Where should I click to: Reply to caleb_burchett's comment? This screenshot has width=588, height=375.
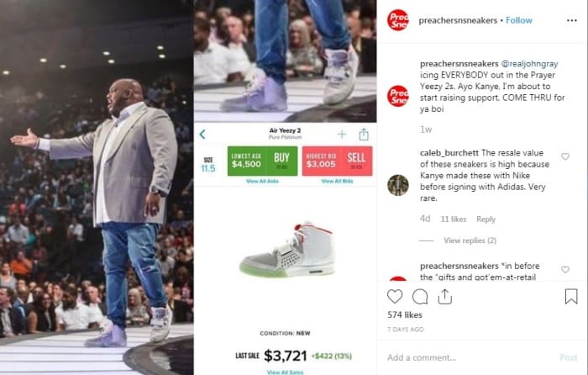[x=486, y=219]
